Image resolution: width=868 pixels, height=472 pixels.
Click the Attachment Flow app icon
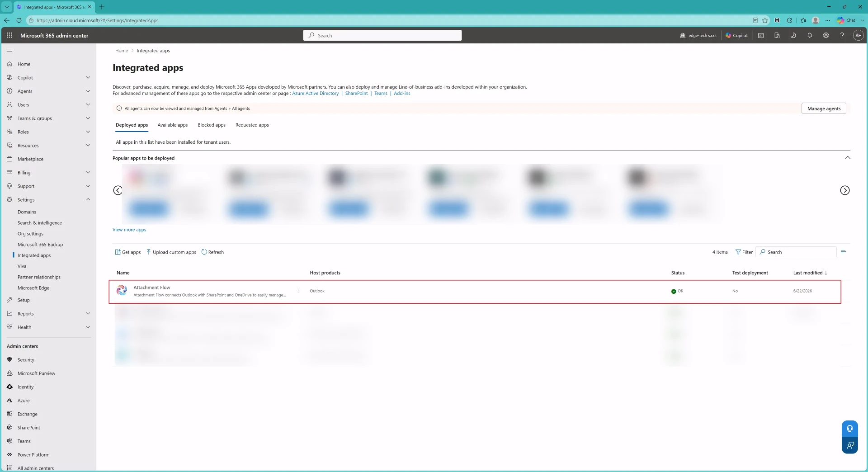122,290
